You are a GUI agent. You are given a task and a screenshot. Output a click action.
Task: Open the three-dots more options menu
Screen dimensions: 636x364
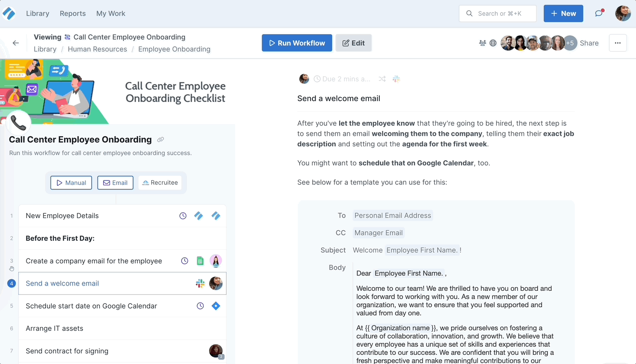coord(618,43)
